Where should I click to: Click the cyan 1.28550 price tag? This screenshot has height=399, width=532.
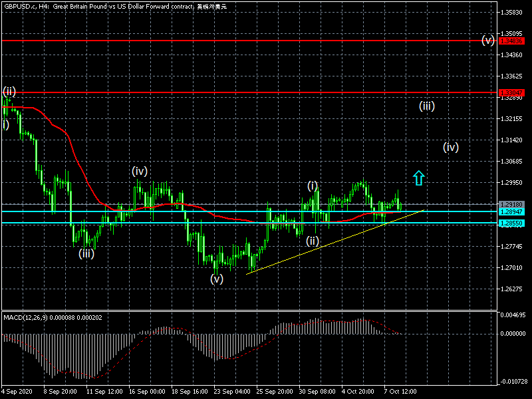click(x=511, y=224)
